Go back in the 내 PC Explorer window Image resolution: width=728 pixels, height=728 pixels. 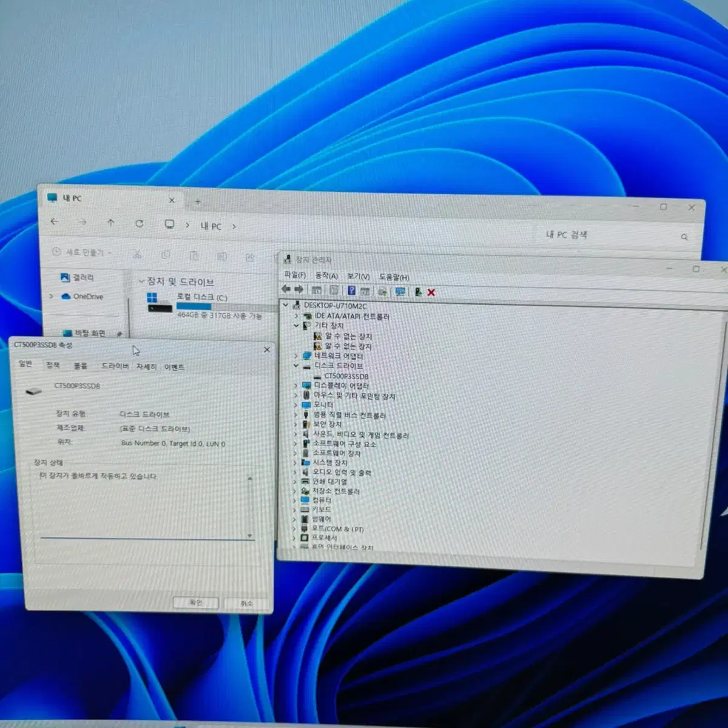point(55,222)
